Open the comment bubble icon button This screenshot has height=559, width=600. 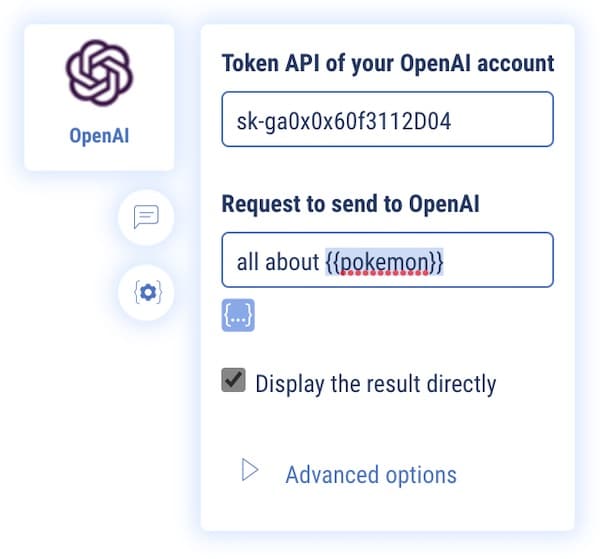click(x=146, y=217)
